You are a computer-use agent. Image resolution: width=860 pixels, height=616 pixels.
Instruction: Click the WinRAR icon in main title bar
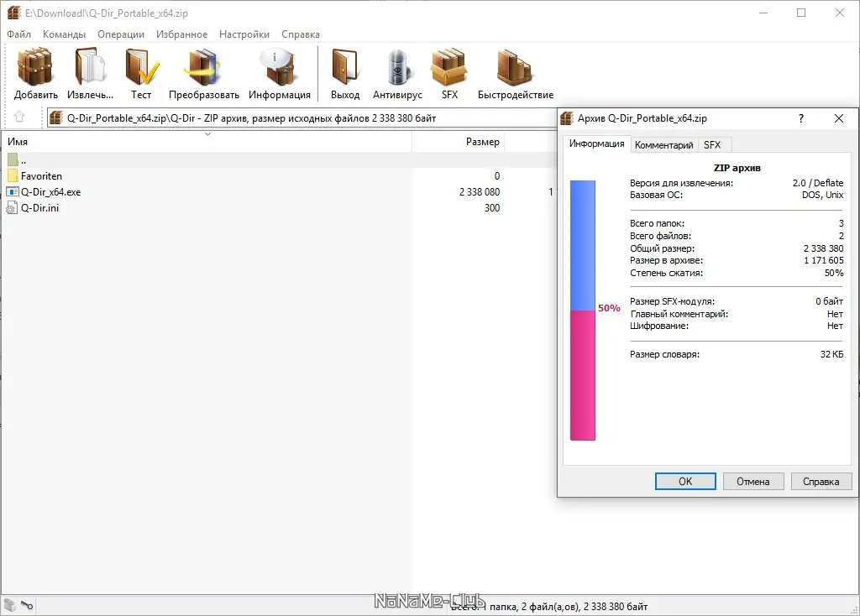click(x=13, y=13)
